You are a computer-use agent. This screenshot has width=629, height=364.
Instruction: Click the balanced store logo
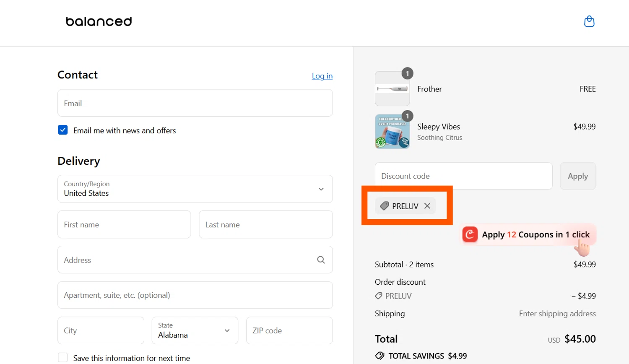(99, 21)
